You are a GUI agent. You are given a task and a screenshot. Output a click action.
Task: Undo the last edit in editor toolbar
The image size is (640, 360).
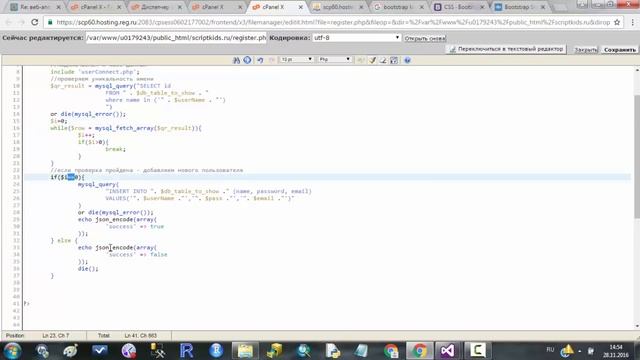[x=260, y=60]
